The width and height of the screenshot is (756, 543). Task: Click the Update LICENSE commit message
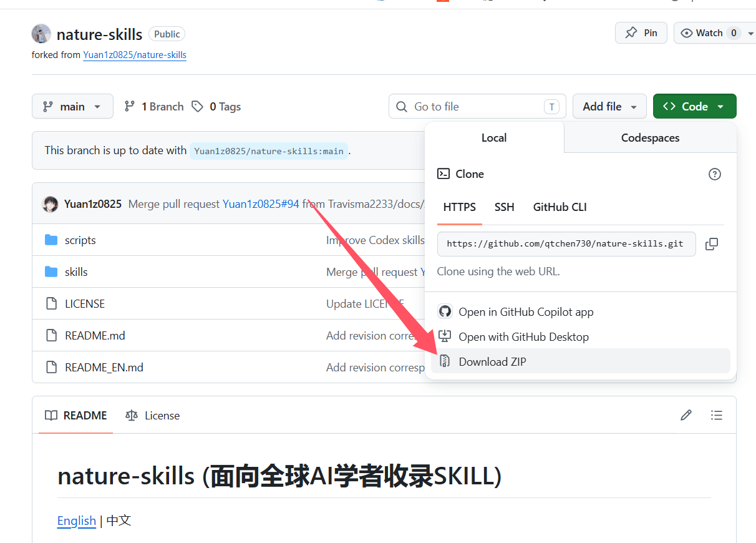pyautogui.click(x=365, y=304)
